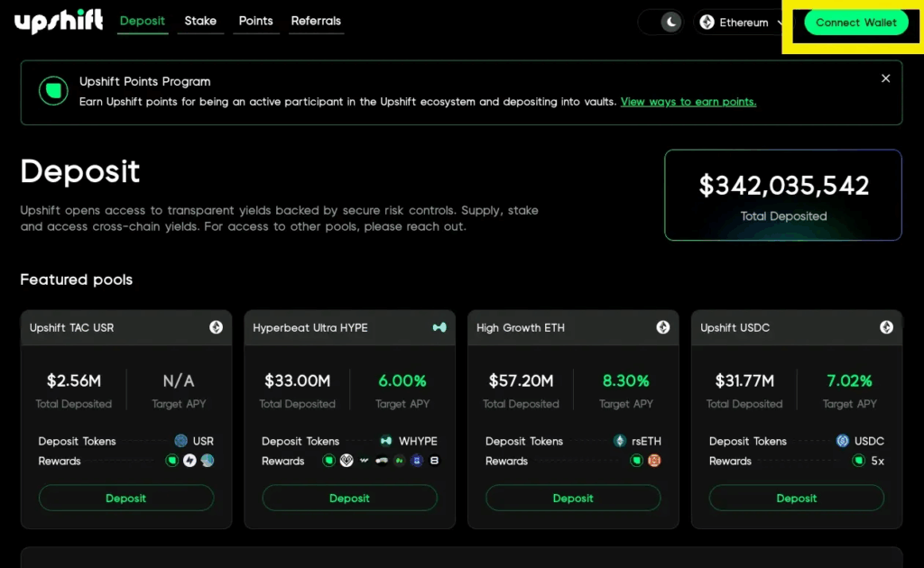The width and height of the screenshot is (924, 568).
Task: Open the Ethereum network dropdown
Action: coord(742,23)
